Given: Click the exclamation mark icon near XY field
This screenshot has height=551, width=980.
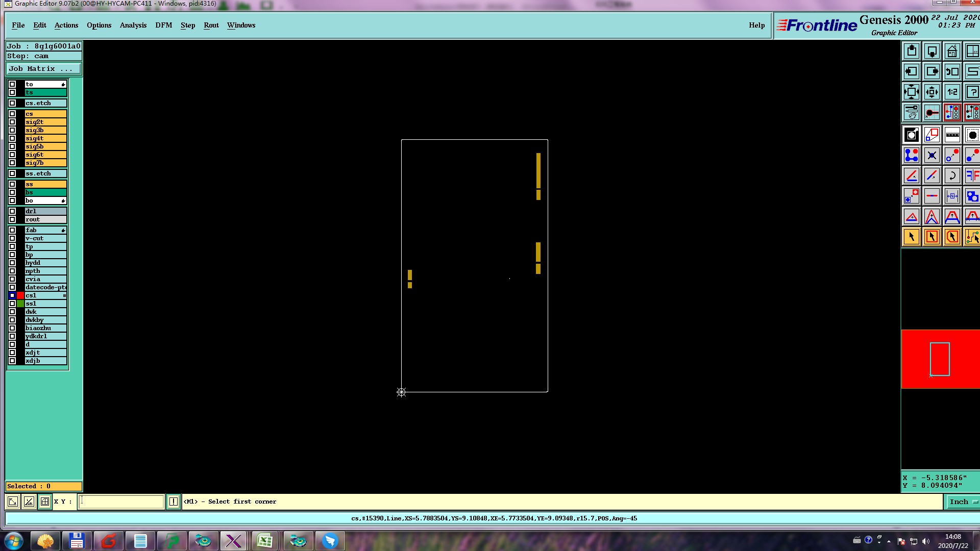Looking at the screenshot, I should pyautogui.click(x=174, y=502).
